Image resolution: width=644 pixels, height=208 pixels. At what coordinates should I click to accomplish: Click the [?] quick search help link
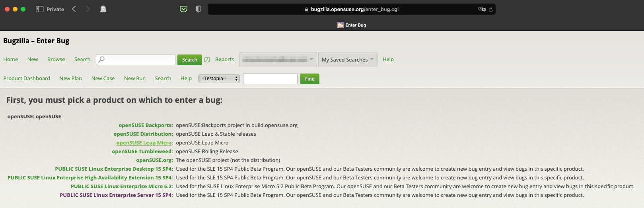(x=207, y=59)
